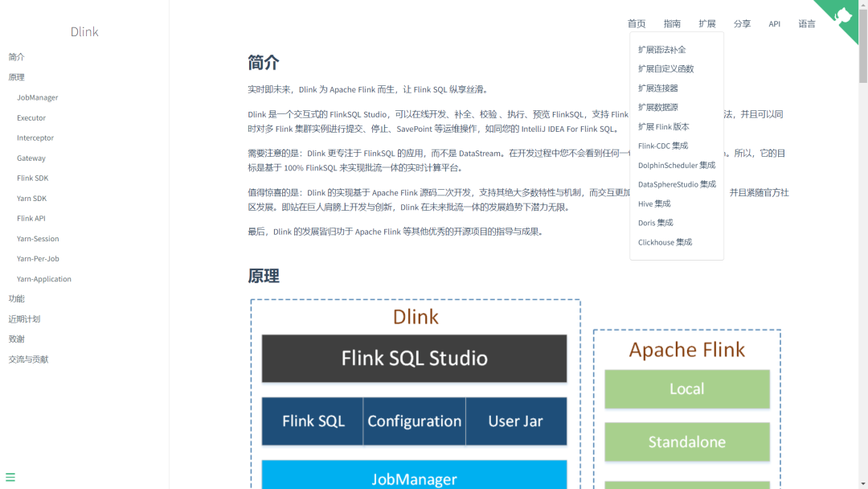
Task: Select Clickhouse 集成 menu entry
Action: pos(665,242)
